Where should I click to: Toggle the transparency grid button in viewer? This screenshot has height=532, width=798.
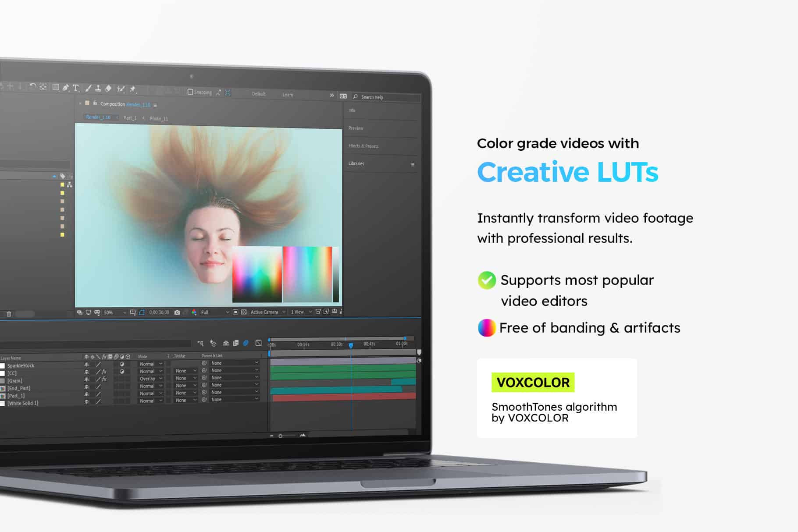244,312
